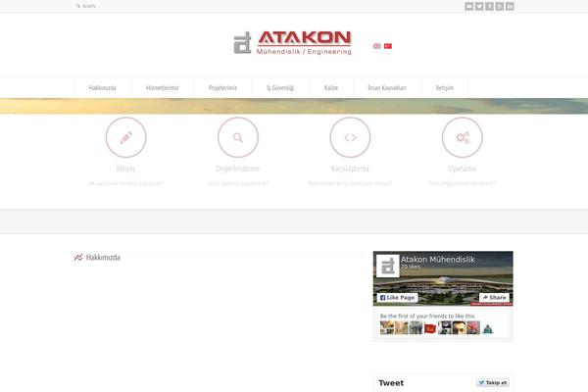Image resolution: width=588 pixels, height=392 pixels.
Task: Click the landscape banner image below menu
Action: (x=294, y=106)
